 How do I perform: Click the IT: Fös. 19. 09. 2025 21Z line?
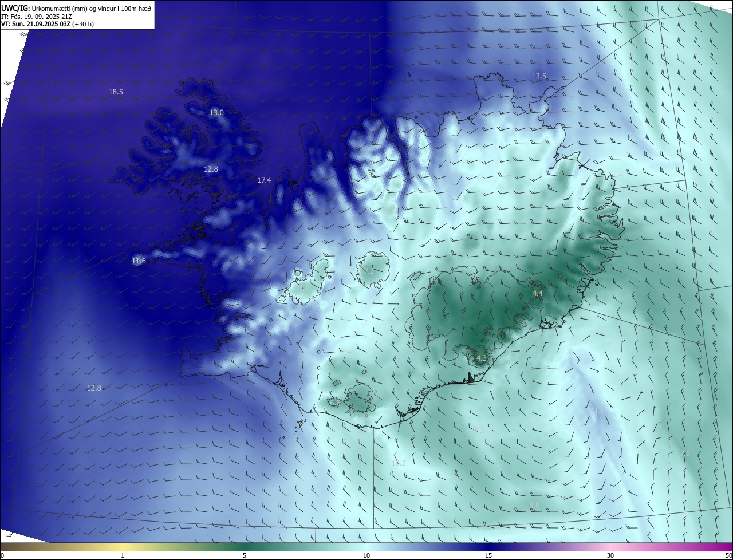point(36,17)
